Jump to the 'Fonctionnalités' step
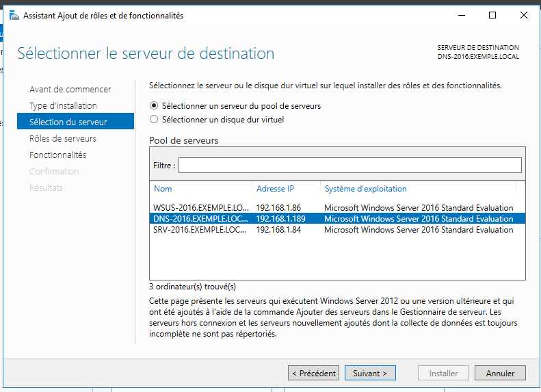This screenshot has width=541, height=392. coord(58,155)
